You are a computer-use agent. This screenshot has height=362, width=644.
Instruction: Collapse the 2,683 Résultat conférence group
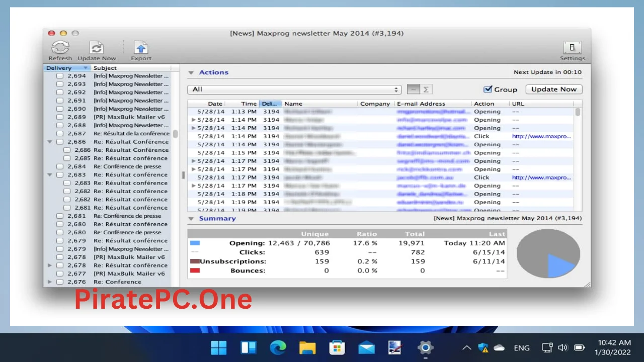coord(50,174)
